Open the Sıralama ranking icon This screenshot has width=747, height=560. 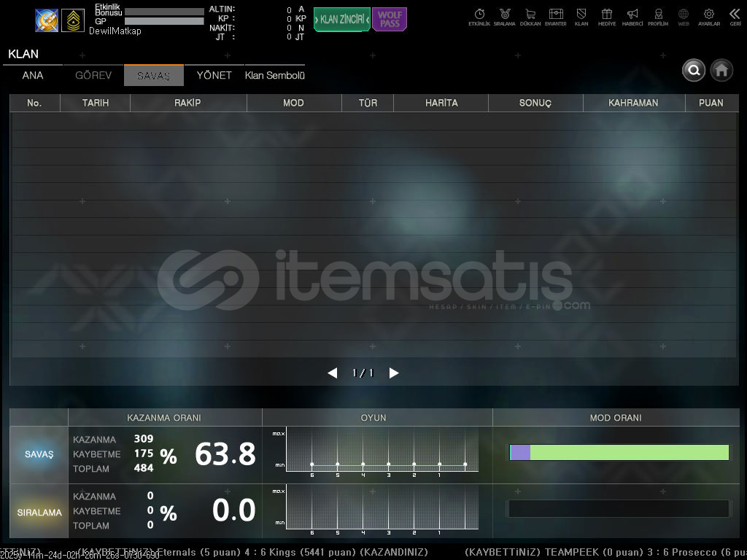504,16
